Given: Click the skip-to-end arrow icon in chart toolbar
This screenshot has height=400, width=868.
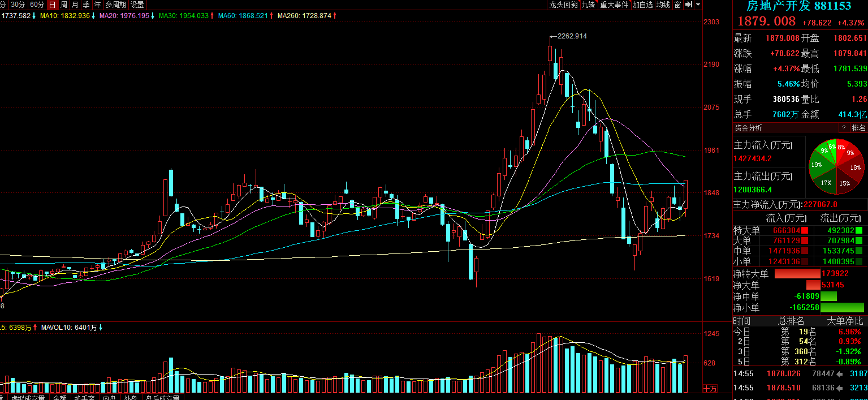Looking at the screenshot, I should (688, 5).
